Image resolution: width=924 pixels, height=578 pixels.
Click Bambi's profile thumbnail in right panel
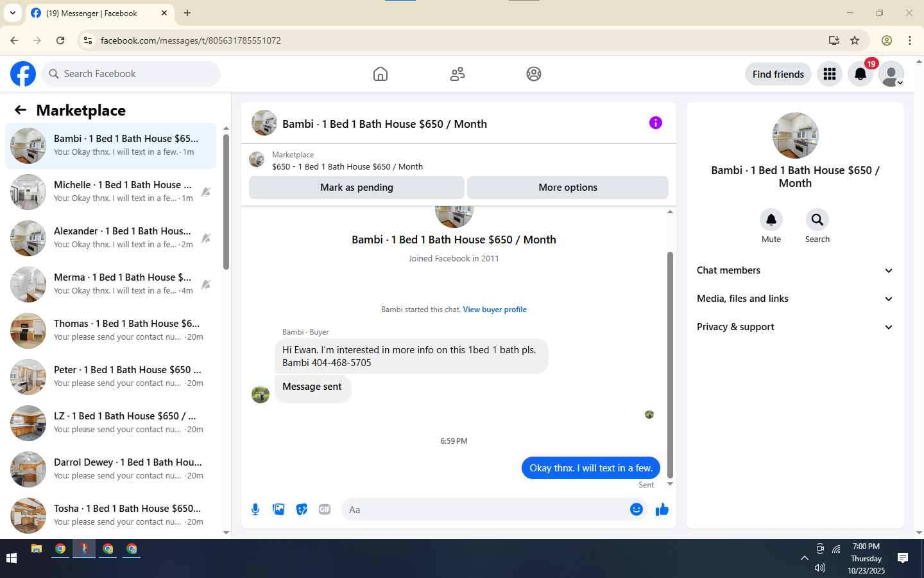796,136
